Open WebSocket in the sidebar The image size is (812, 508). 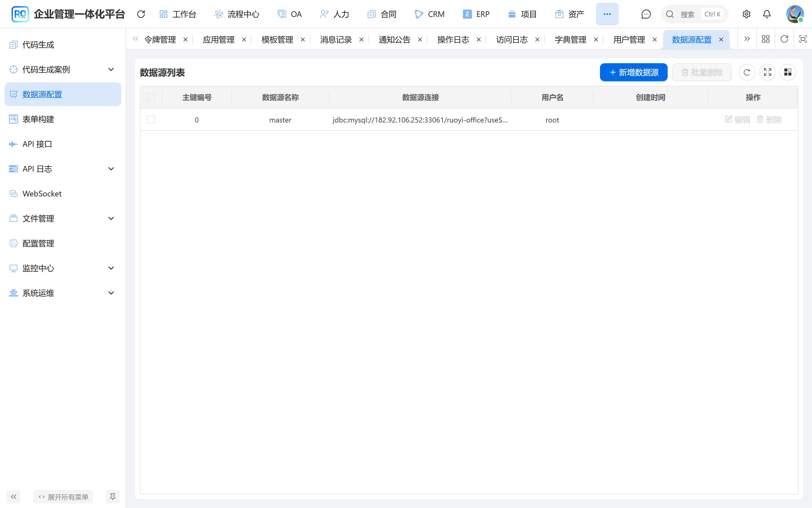tap(63, 194)
